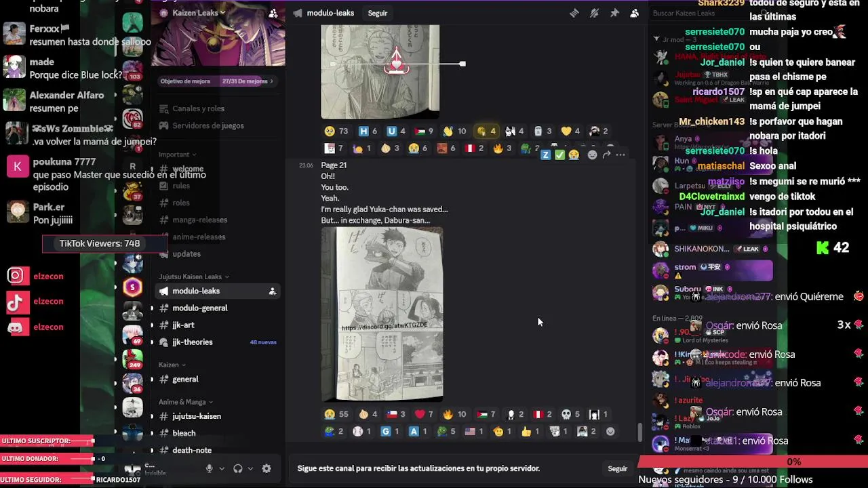This screenshot has width=868, height=488.
Task: Click the A letter reaction below Page 21
Action: point(418,431)
